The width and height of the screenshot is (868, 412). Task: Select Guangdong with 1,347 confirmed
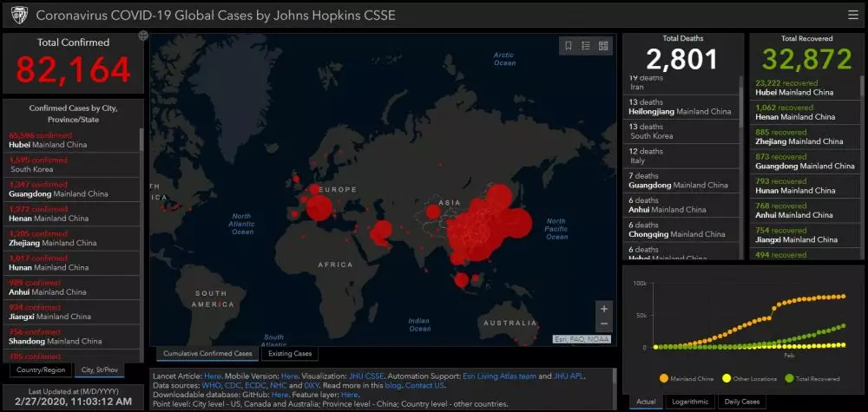tap(71, 189)
